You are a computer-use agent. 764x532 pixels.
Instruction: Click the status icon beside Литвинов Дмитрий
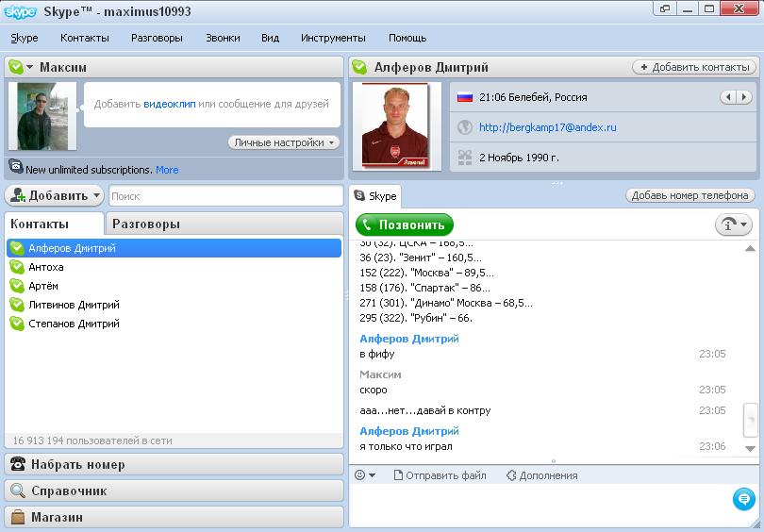pos(17,305)
